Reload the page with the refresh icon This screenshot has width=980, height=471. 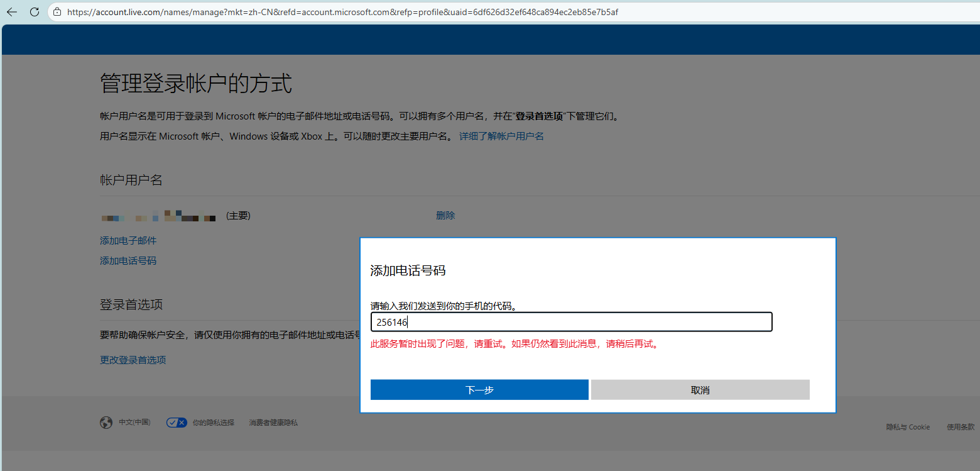coord(35,12)
